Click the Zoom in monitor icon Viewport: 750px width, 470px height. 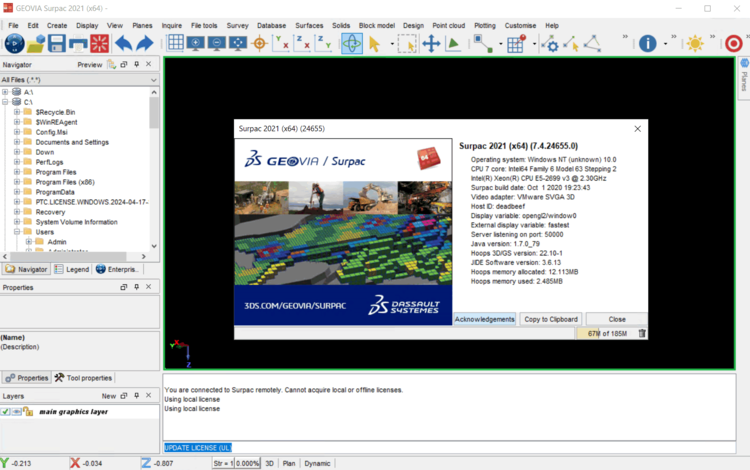pos(195,43)
